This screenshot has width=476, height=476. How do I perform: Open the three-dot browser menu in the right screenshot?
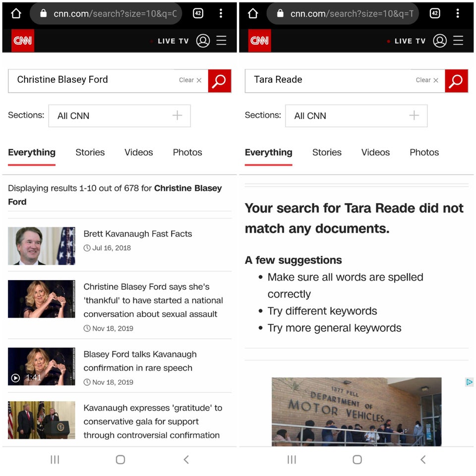pos(458,13)
